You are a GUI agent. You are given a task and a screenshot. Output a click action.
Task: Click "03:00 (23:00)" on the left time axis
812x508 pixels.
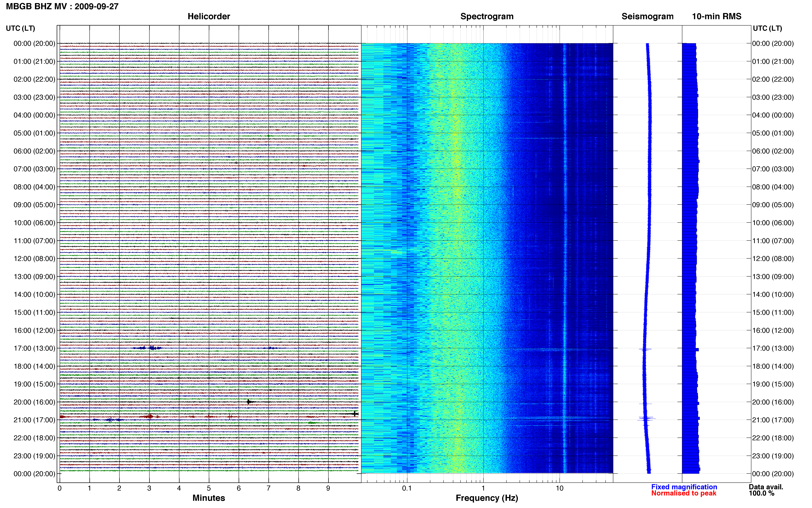34,97
